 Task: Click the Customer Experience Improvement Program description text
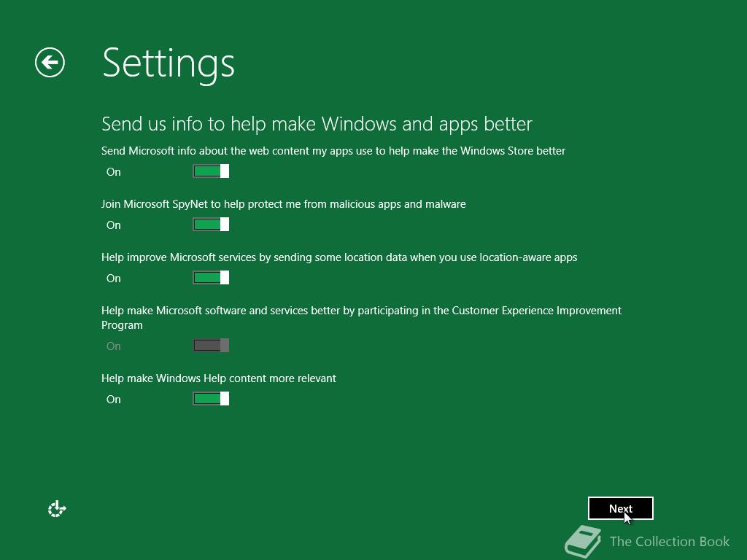coord(361,318)
